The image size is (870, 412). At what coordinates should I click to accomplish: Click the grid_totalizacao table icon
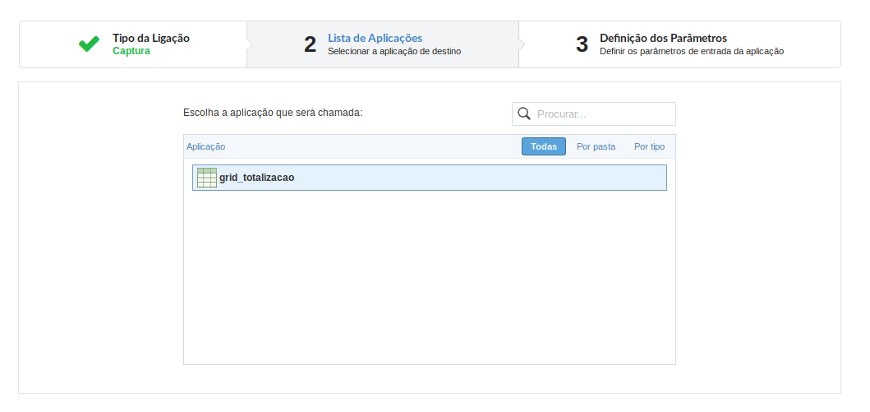click(x=207, y=178)
